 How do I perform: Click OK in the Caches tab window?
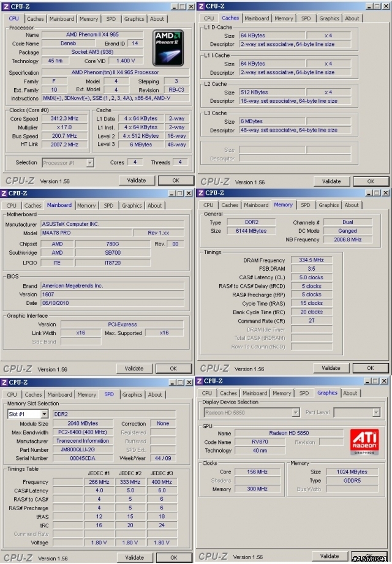pos(371,181)
